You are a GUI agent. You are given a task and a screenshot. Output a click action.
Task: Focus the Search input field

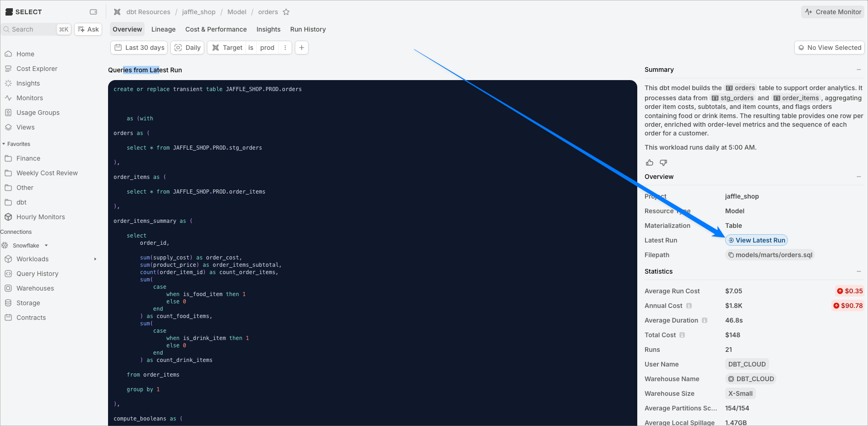[37, 29]
